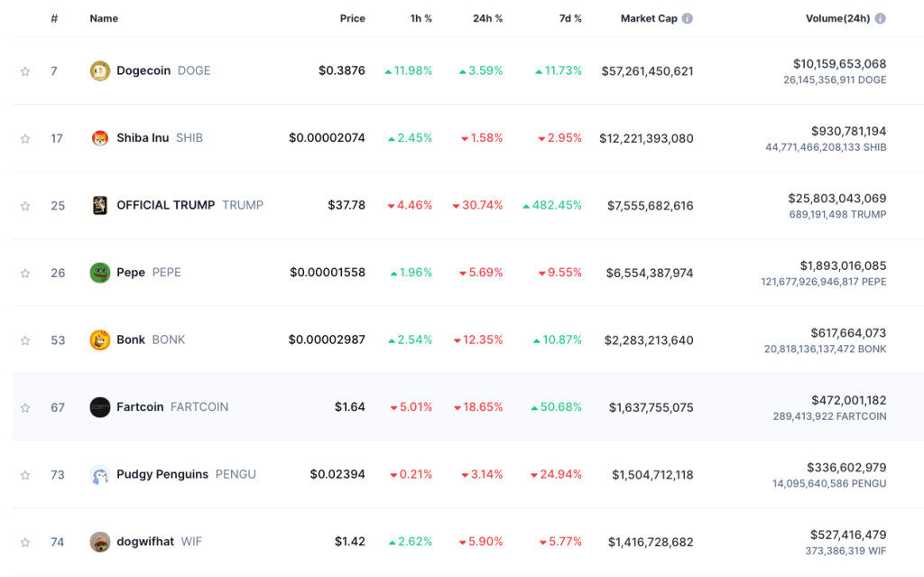Sort the table by Price column
The image size is (924, 577).
click(x=352, y=18)
